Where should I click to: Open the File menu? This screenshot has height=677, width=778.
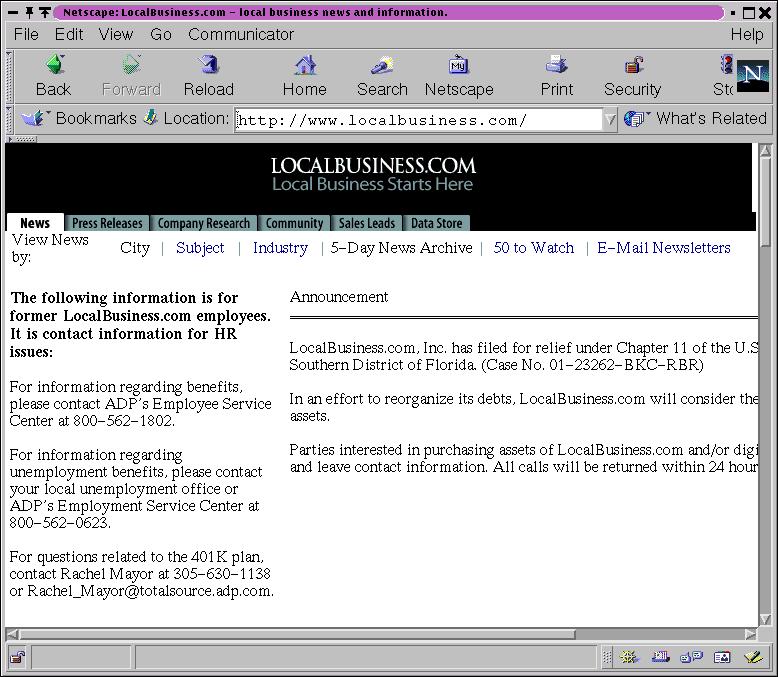point(26,34)
